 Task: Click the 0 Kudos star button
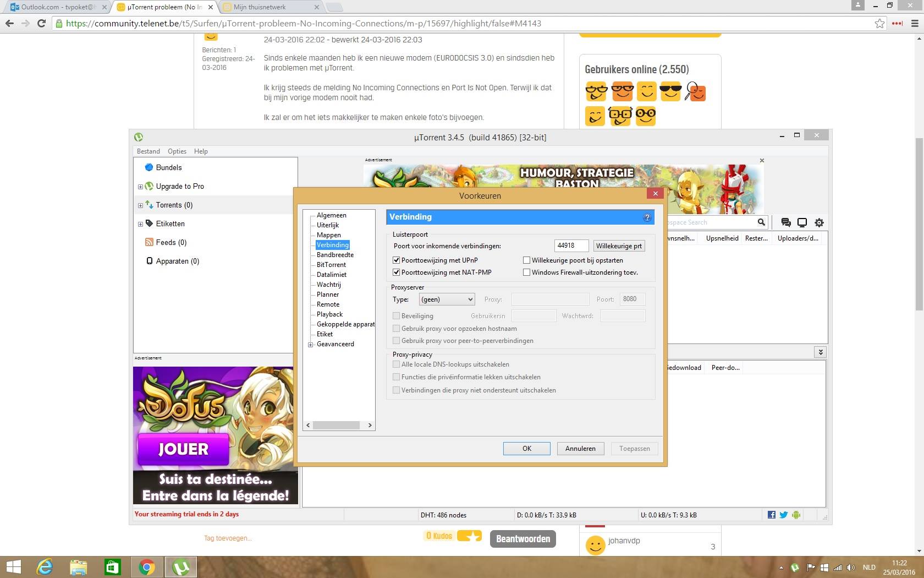(469, 536)
